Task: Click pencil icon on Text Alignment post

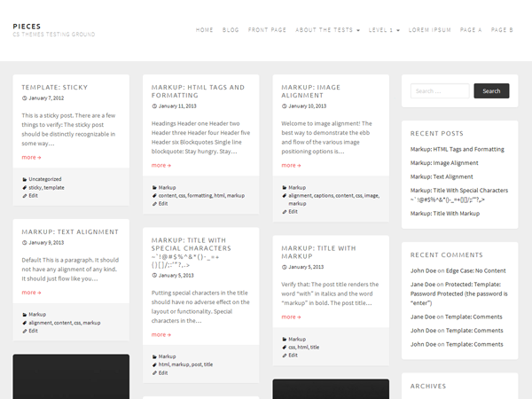Action: pos(25,331)
